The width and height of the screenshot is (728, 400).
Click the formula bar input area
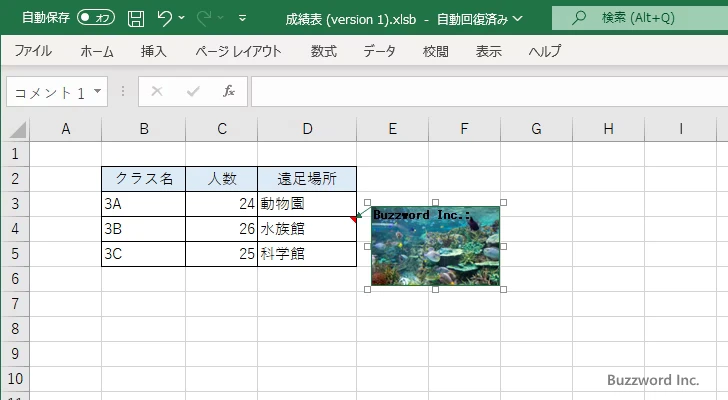tap(490, 91)
